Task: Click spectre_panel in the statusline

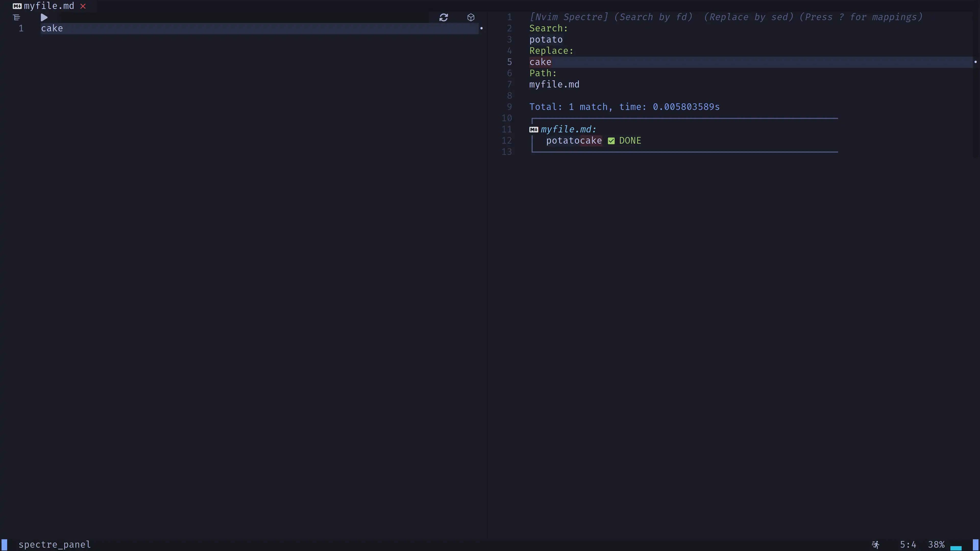Action: point(55,545)
